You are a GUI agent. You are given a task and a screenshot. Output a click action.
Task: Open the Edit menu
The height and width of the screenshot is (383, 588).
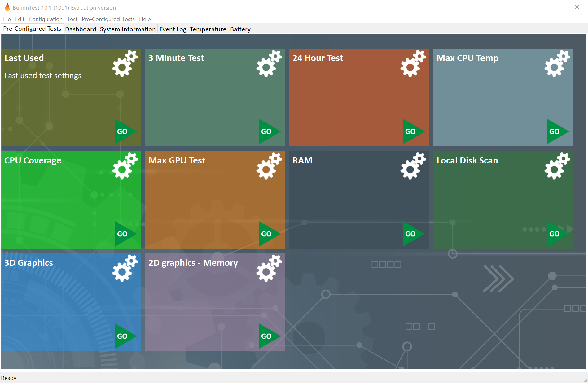[x=20, y=19]
